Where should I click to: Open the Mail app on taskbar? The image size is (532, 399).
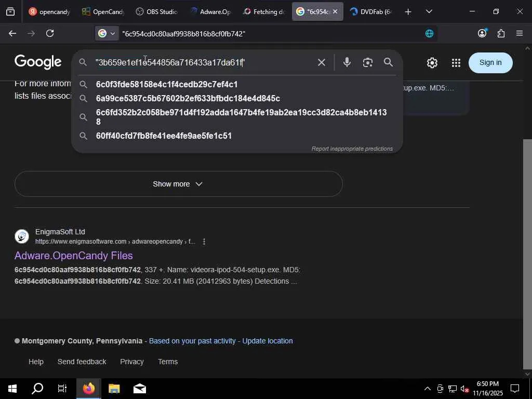click(139, 389)
